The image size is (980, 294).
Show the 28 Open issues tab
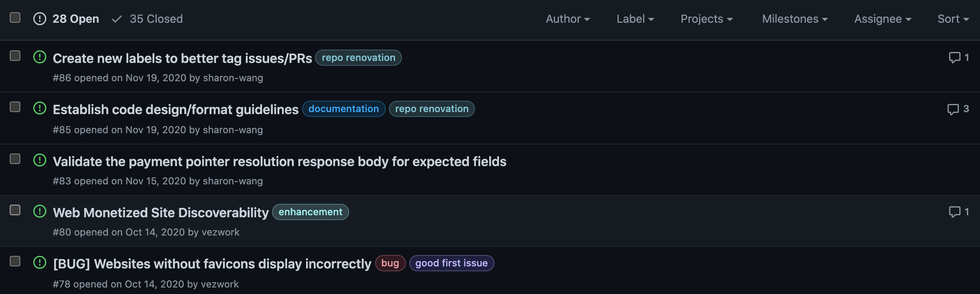click(66, 19)
